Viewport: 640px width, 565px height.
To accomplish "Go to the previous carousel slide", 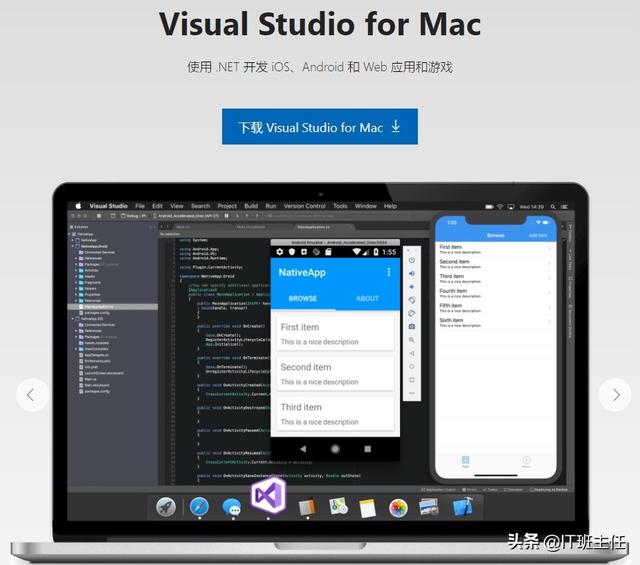I will coord(32,395).
